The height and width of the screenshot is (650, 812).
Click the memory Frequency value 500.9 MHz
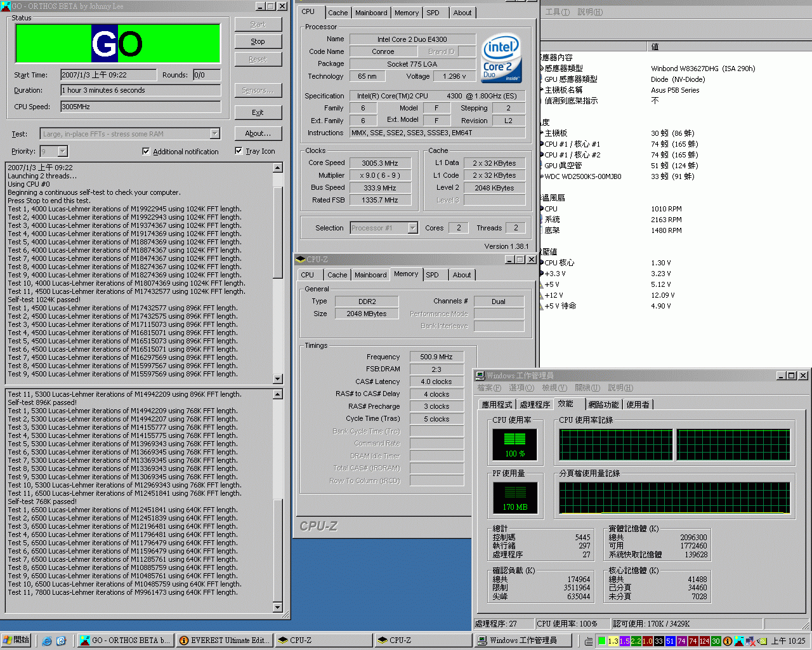coord(436,357)
